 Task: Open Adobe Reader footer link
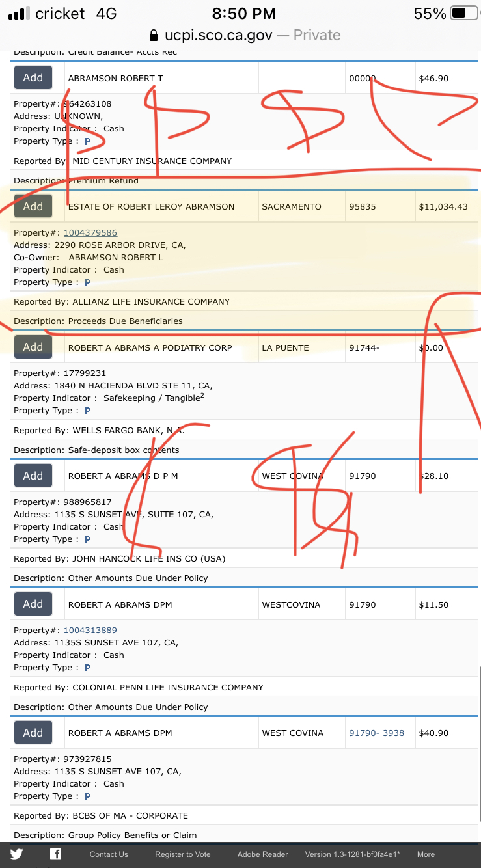click(262, 854)
